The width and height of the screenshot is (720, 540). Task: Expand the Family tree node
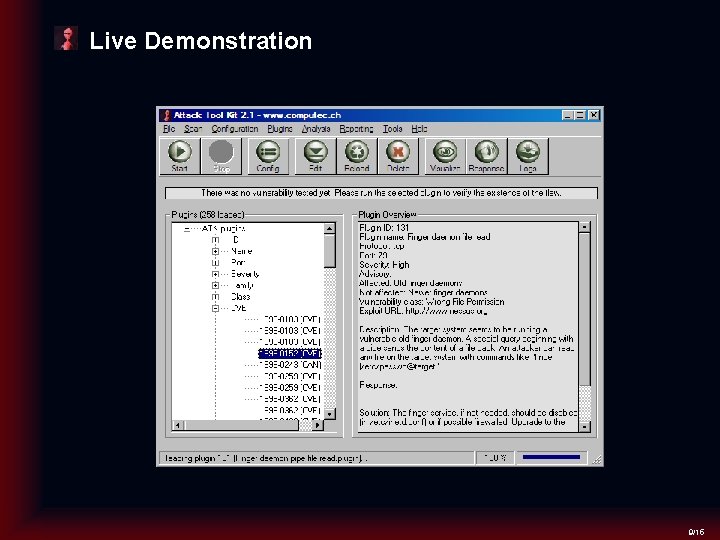[215, 285]
